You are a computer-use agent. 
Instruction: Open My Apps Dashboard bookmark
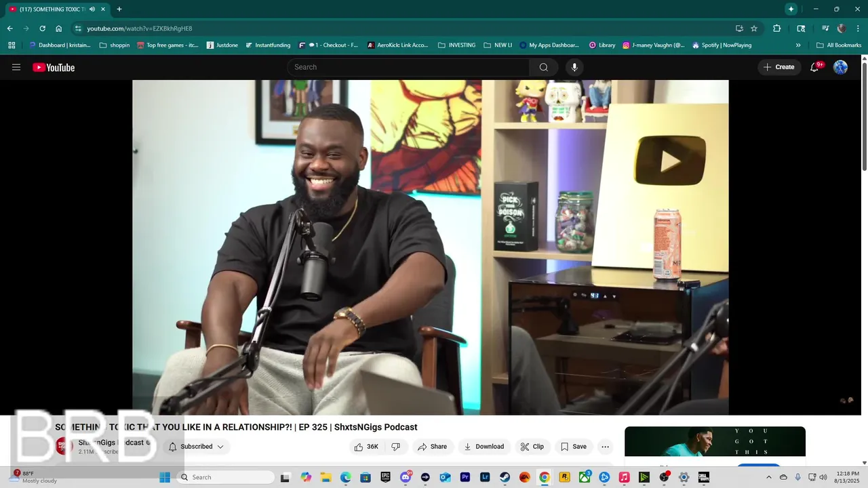point(549,45)
